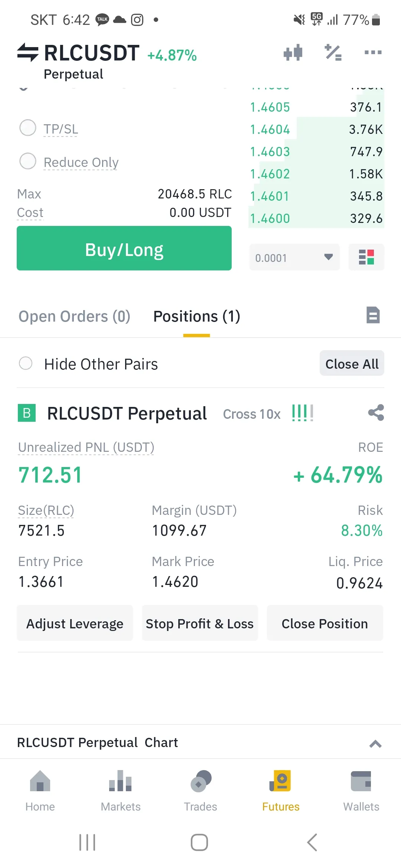Open the 0.0001 price precision dropdown
The height and width of the screenshot is (868, 401).
pyautogui.click(x=294, y=257)
